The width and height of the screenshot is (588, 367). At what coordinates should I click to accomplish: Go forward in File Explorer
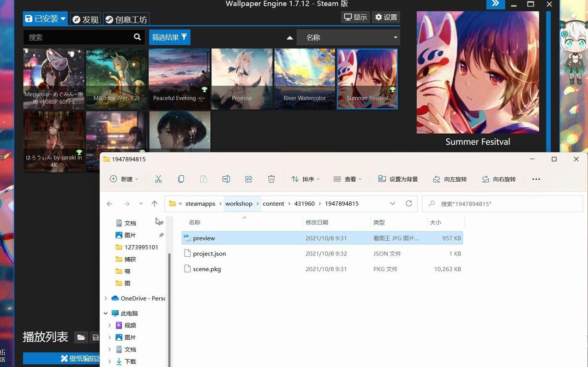coord(127,203)
